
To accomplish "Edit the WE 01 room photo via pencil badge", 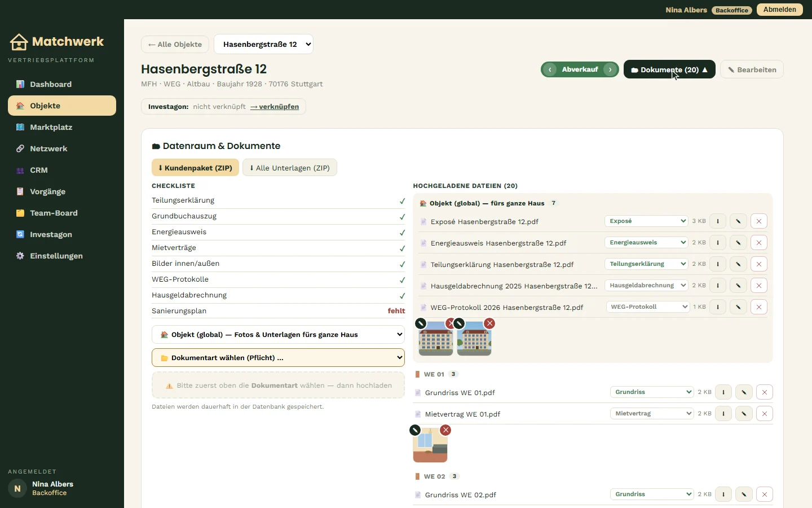I will (x=415, y=430).
